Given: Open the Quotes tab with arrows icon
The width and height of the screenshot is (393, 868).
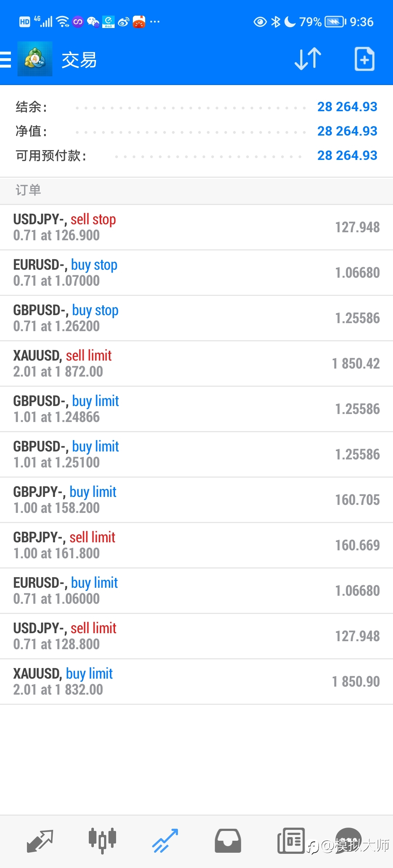Looking at the screenshot, I should pos(40,841).
